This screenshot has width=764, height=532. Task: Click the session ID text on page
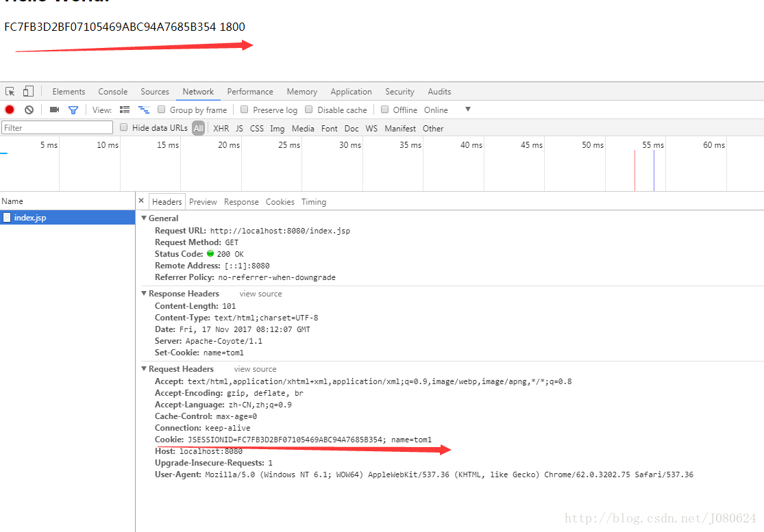[110, 27]
